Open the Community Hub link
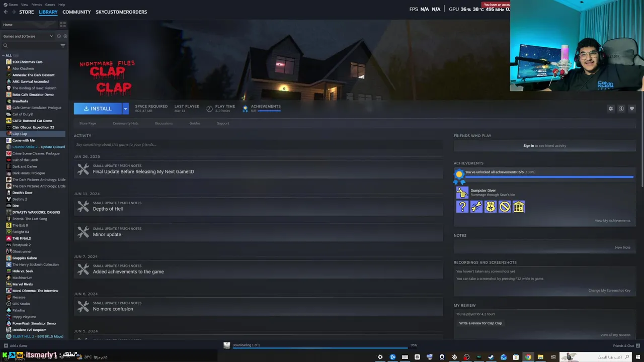Viewport: 644px width, 362px height. pyautogui.click(x=125, y=123)
